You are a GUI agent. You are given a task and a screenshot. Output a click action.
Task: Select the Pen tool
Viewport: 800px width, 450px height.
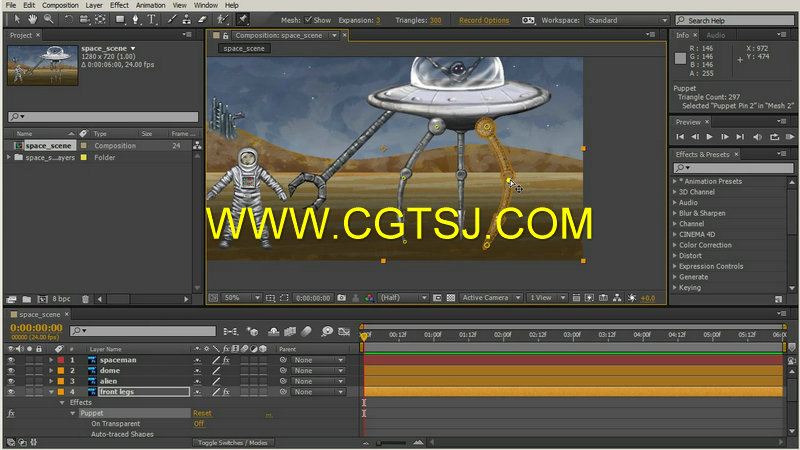point(136,19)
